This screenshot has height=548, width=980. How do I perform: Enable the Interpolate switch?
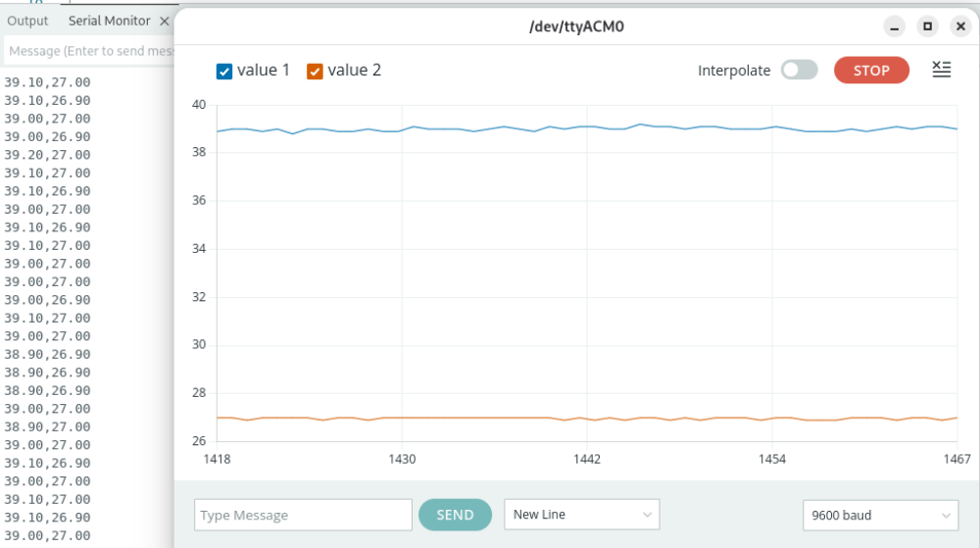799,71
